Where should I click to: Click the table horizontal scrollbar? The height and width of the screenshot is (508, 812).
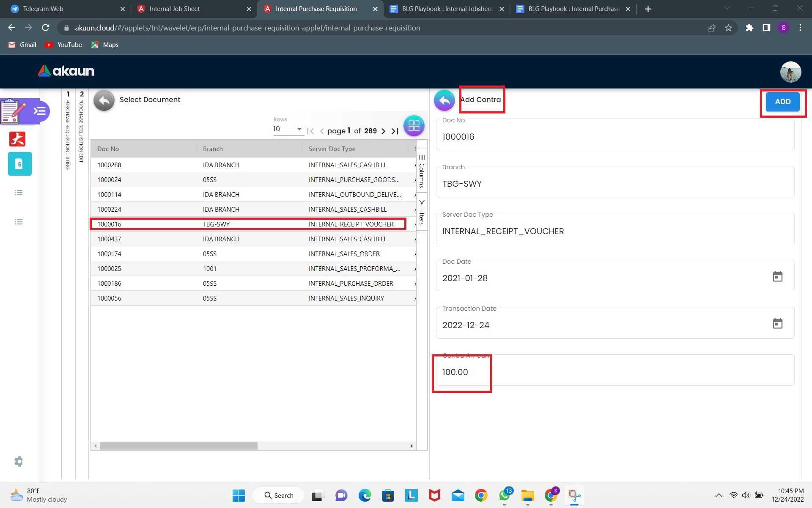(178, 446)
